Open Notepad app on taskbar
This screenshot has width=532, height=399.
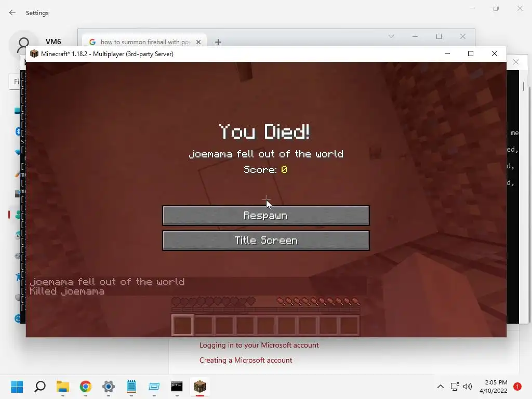pos(131,387)
